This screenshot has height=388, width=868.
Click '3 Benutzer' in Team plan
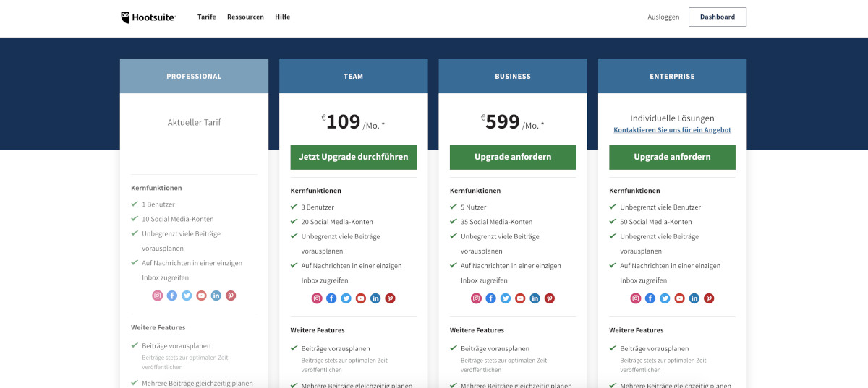[x=318, y=207]
